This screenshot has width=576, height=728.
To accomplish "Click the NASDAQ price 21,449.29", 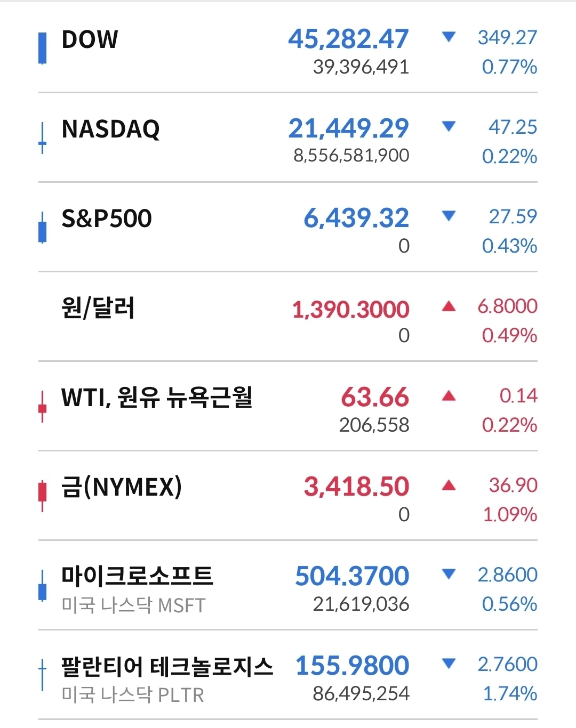I will 349,128.
